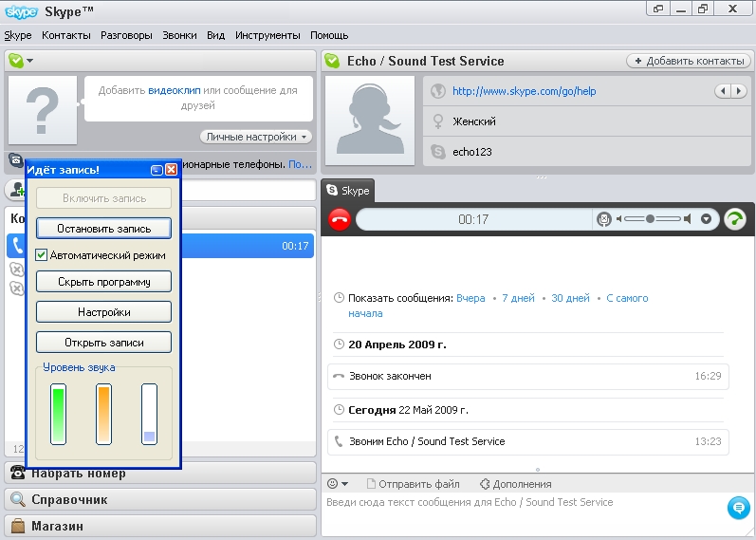The width and height of the screenshot is (756, 540).
Task: Click the По… link about landline phones
Action: [x=300, y=164]
